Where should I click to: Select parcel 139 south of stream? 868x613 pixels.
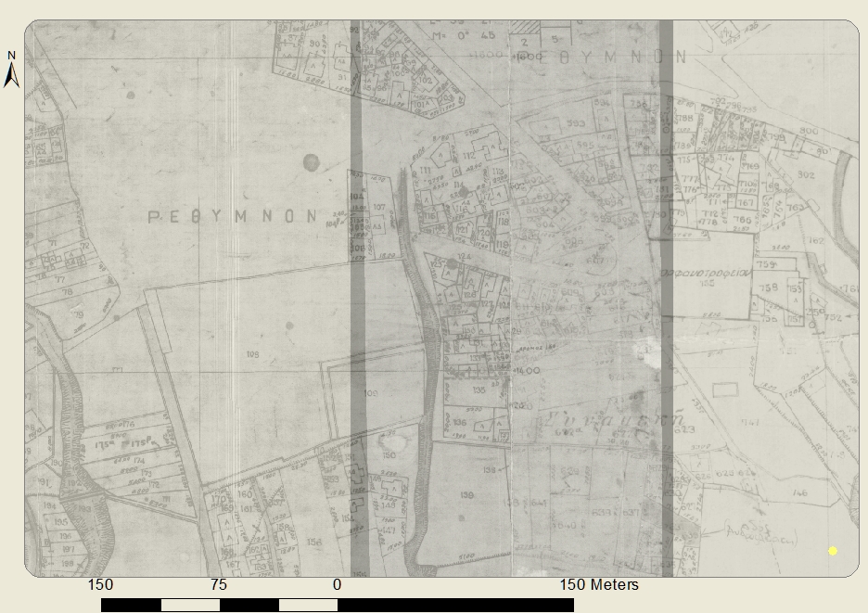point(466,496)
